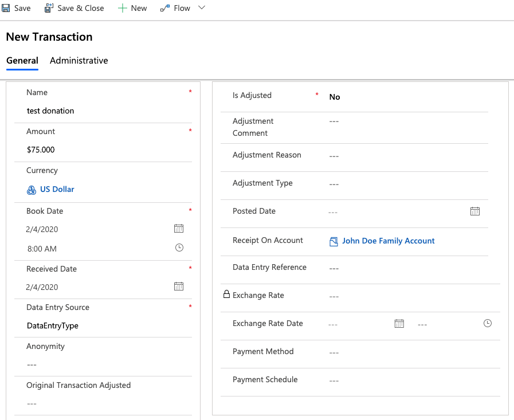Click the Amount field showing $75.000
Screen dimensions: 514x420
coord(103,150)
